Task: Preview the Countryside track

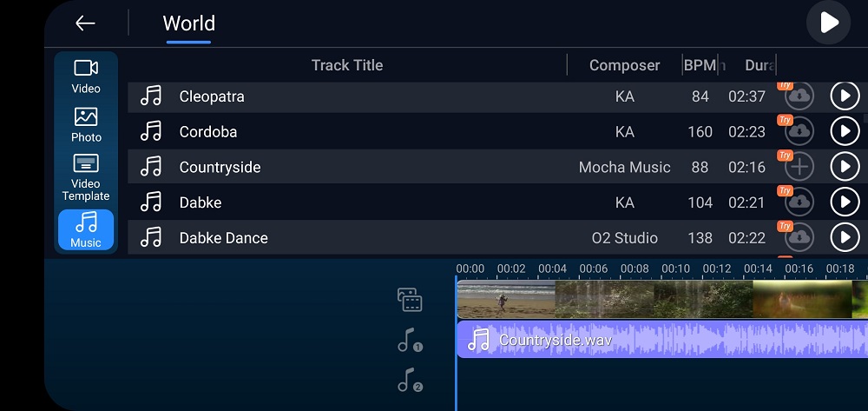Action: pos(845,167)
